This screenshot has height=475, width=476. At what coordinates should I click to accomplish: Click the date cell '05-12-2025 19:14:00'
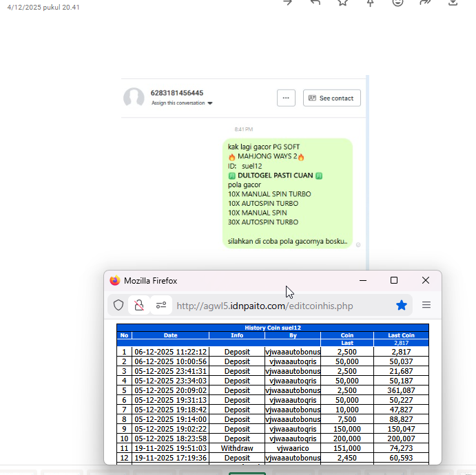click(170, 419)
